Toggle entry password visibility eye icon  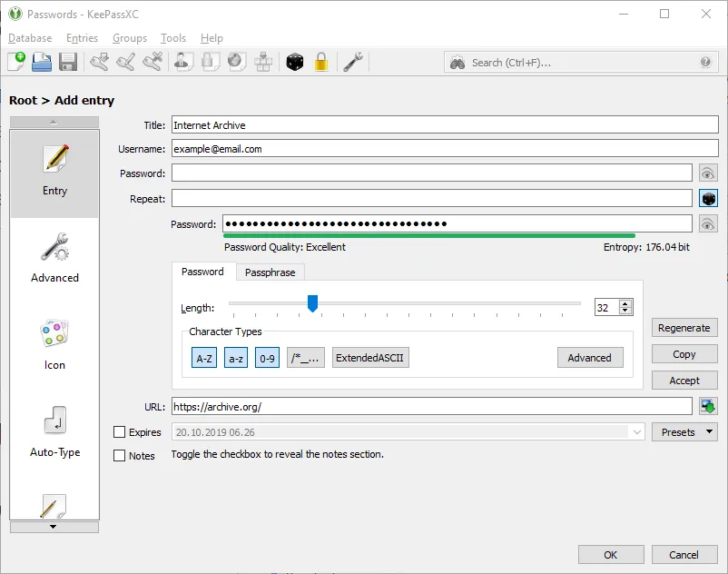(708, 173)
